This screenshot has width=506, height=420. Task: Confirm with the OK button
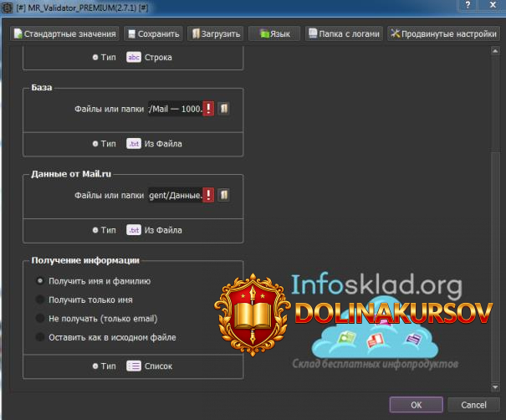[416, 405]
